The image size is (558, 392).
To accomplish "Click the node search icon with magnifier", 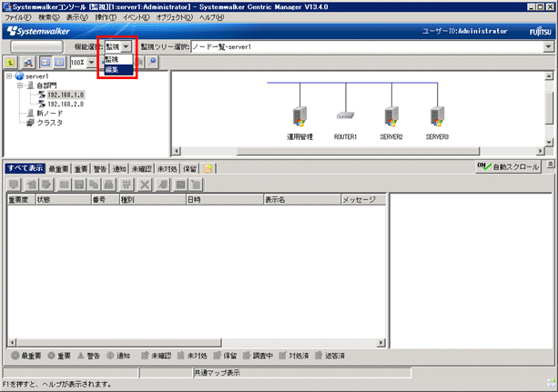I will point(27,63).
